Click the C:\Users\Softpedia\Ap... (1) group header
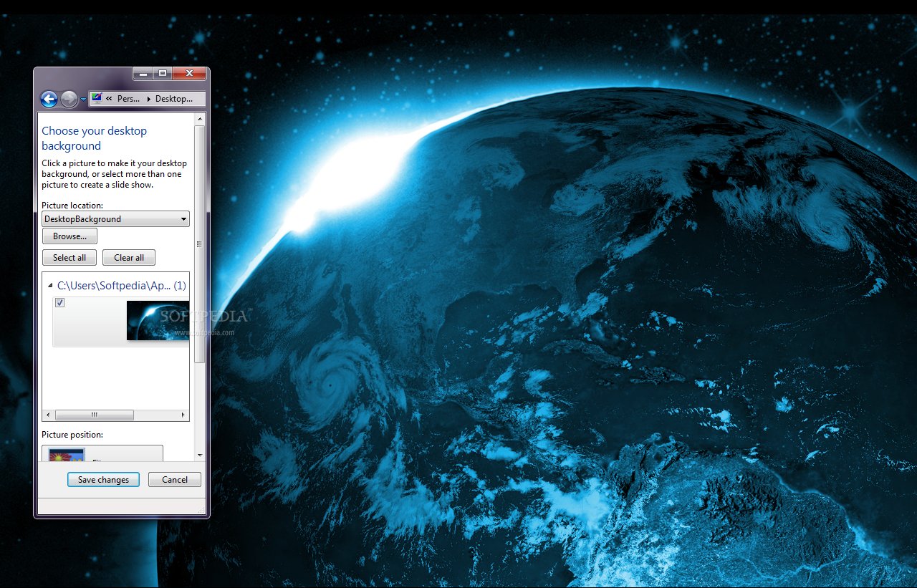The image size is (917, 588). tap(122, 285)
